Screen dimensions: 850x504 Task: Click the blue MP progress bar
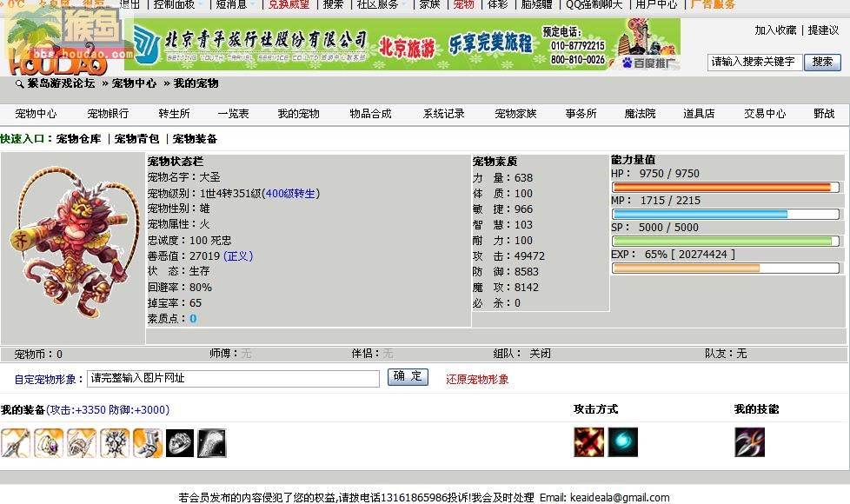[726, 214]
